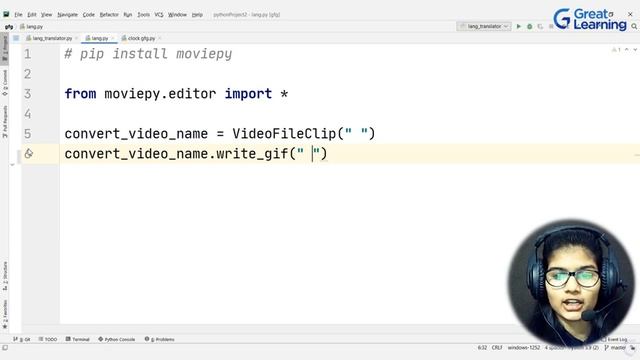Go to previous highlighted problem arrow

[x=627, y=50]
